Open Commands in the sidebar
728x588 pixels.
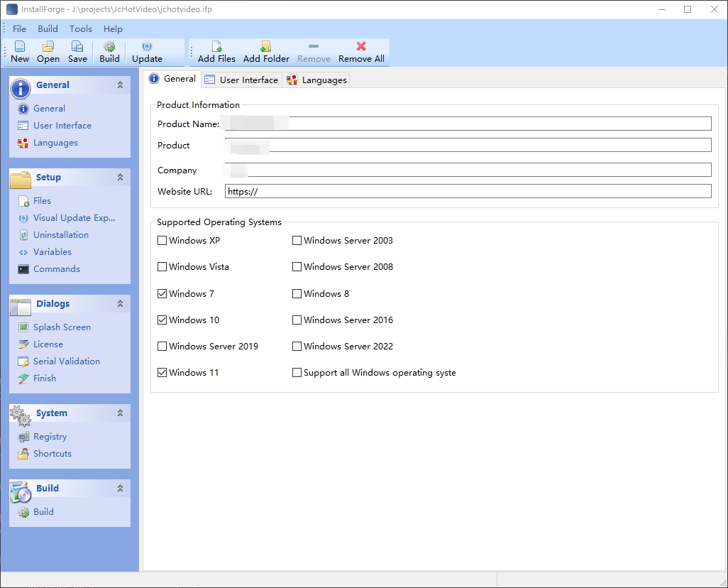[x=49, y=269]
